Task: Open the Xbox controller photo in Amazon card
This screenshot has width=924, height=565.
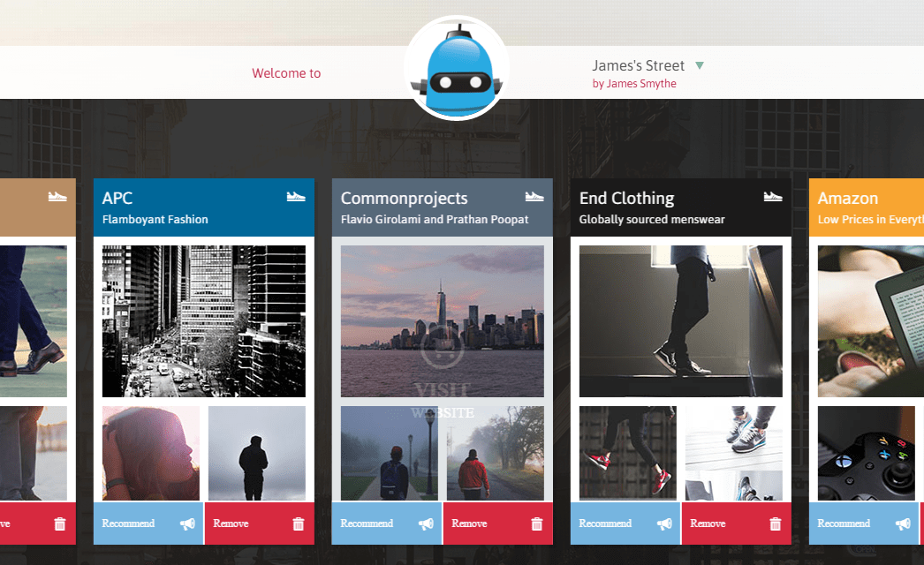Action: click(867, 453)
